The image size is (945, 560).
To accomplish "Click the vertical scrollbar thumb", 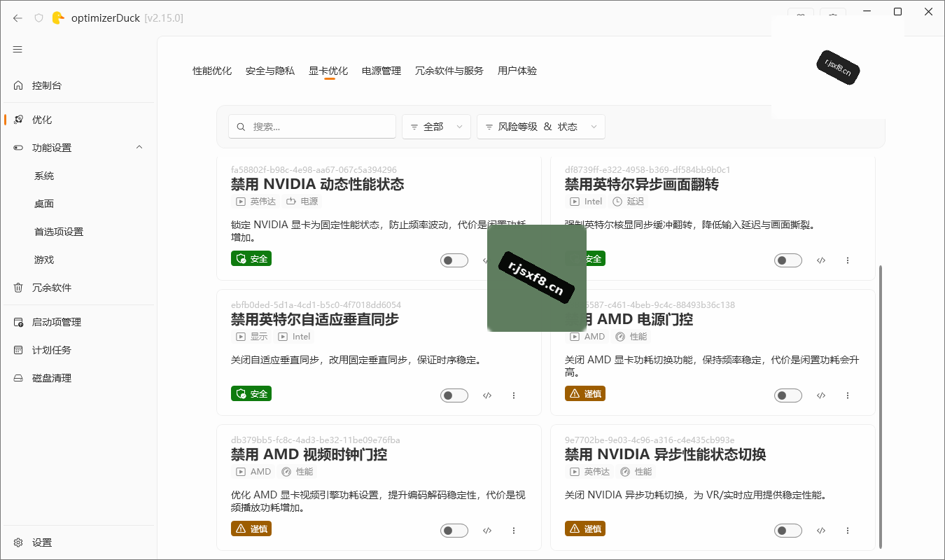I will pyautogui.click(x=881, y=407).
